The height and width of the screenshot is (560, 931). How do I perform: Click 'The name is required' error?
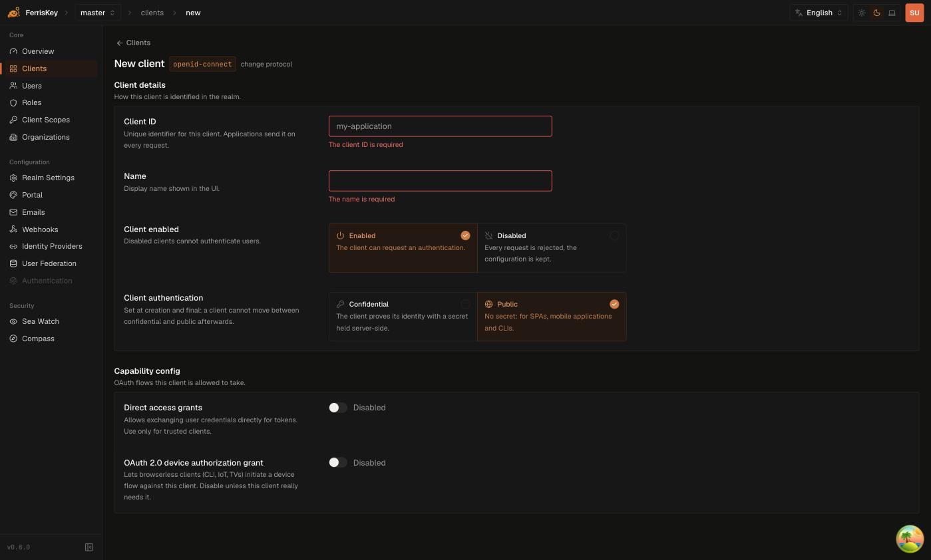point(361,199)
